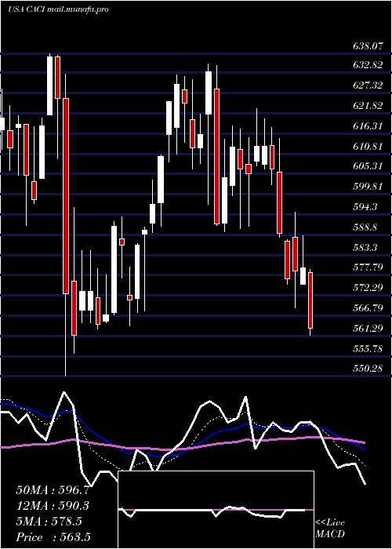This screenshot has height=549, width=392.
Task: Click the 555.78 price axis label
Action: (367, 348)
